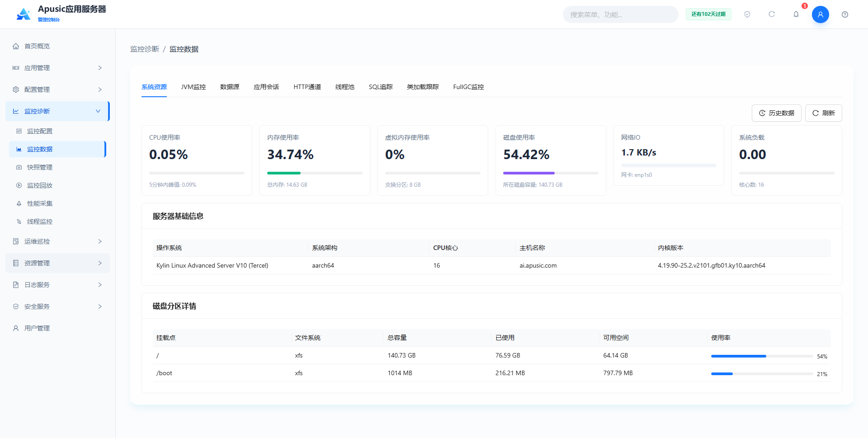Expand the 应用管理 menu
The width and height of the screenshot is (868, 438).
[57, 68]
